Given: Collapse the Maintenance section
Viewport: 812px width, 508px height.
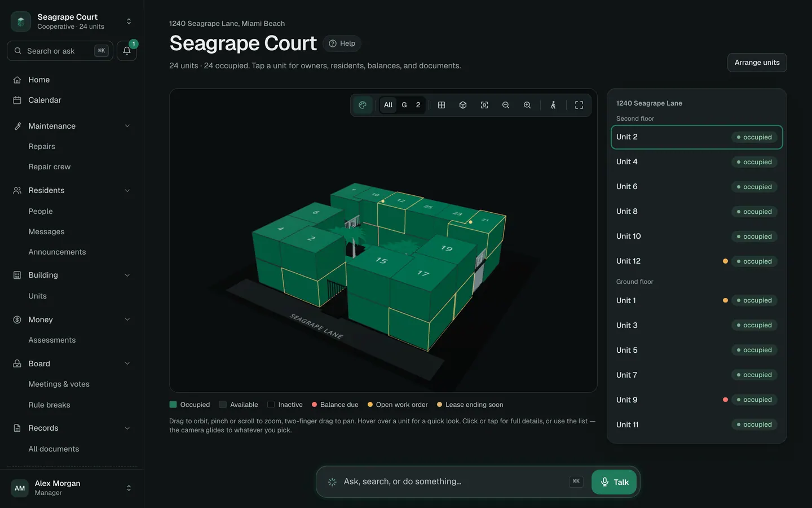Looking at the screenshot, I should click(x=127, y=126).
